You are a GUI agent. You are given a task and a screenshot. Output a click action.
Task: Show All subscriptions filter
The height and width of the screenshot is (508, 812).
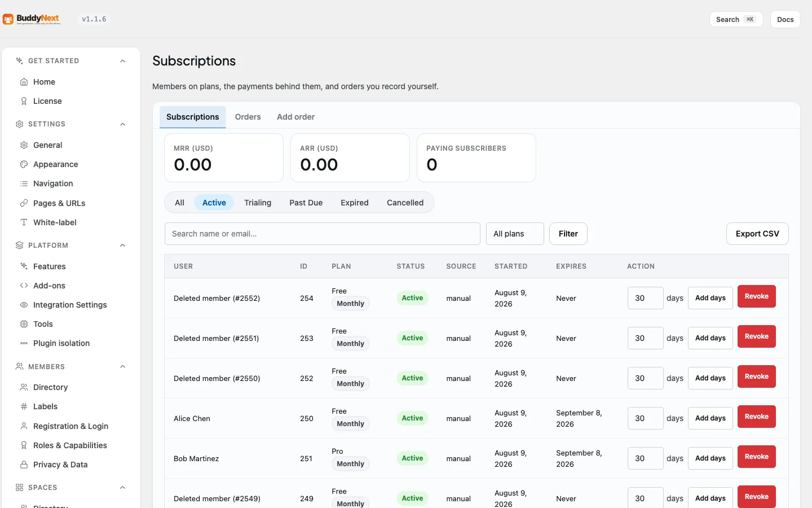179,203
